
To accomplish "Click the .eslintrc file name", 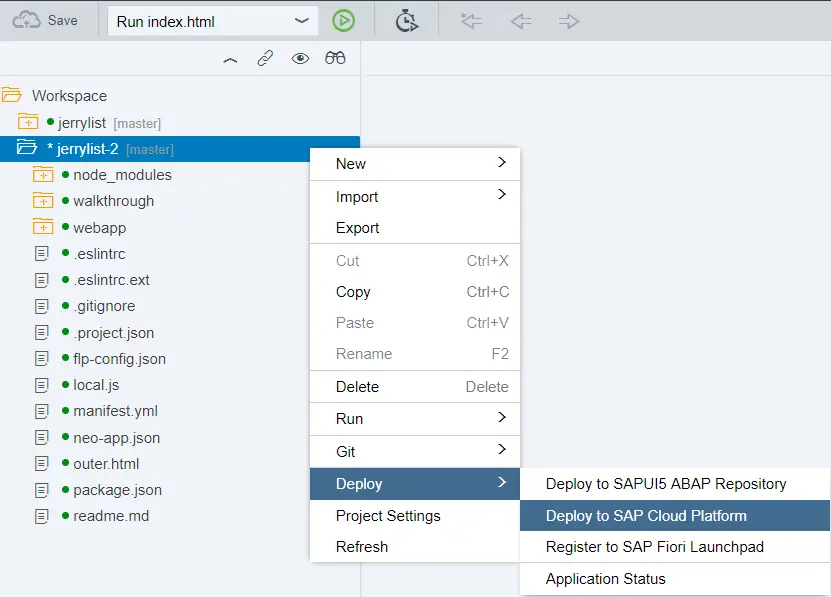I will (100, 254).
